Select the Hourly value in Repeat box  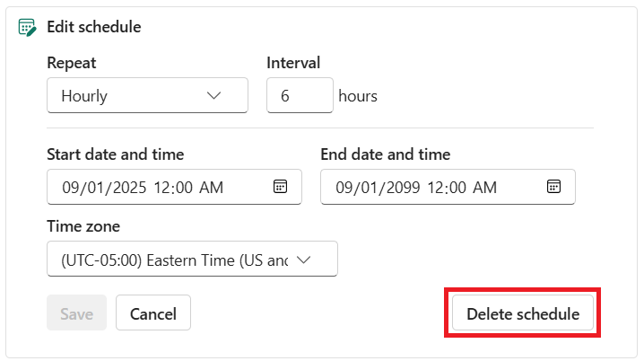pyautogui.click(x=84, y=96)
